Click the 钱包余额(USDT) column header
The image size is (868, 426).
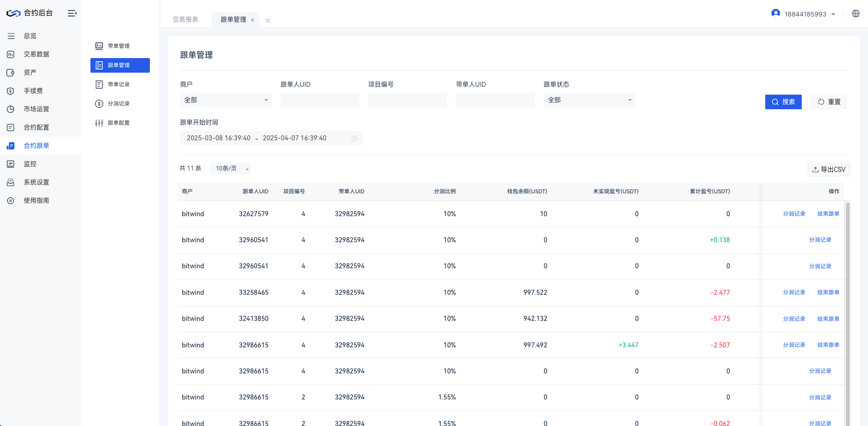[x=527, y=192]
